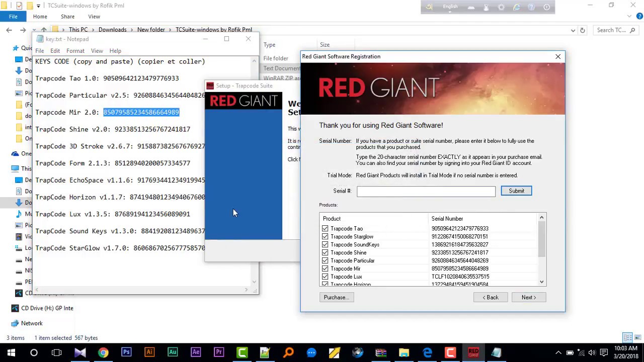Click the Serial # input field
This screenshot has height=362, width=644.
[x=426, y=191]
